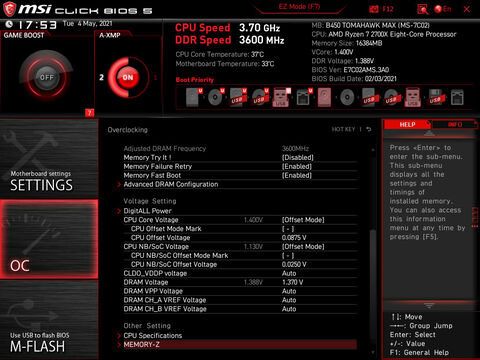Edit DRAM VPP Voltage Auto value
The image size is (480, 360).
pyautogui.click(x=289, y=291)
